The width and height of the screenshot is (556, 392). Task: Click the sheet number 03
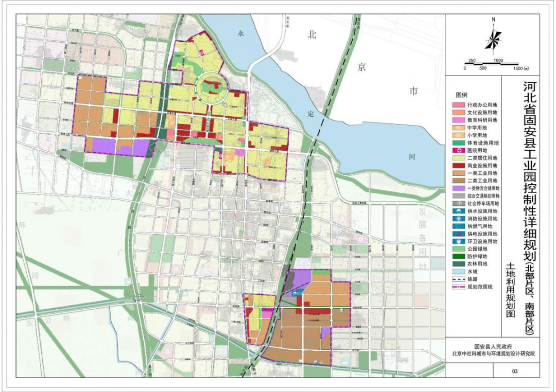pyautogui.click(x=515, y=371)
